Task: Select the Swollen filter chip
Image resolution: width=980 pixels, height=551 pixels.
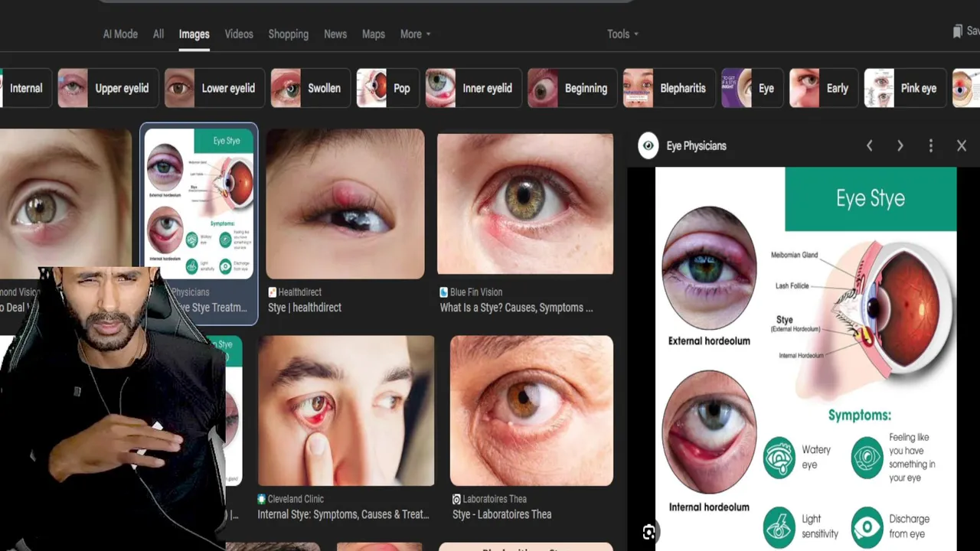Action: 310,88
